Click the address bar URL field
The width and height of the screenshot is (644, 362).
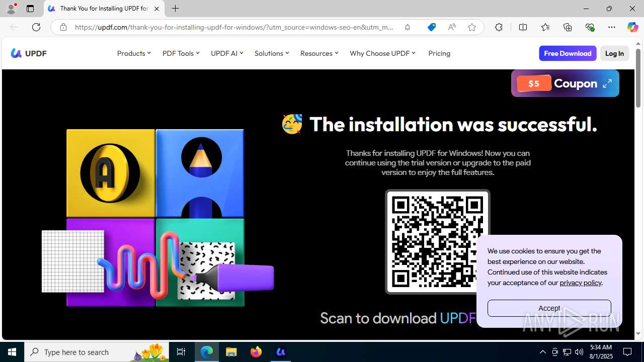[234, 27]
